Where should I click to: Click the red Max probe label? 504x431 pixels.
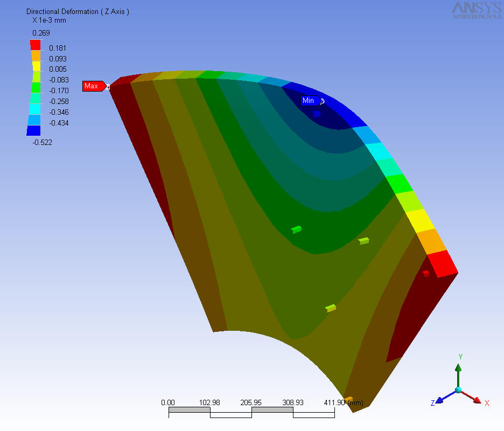[94, 86]
